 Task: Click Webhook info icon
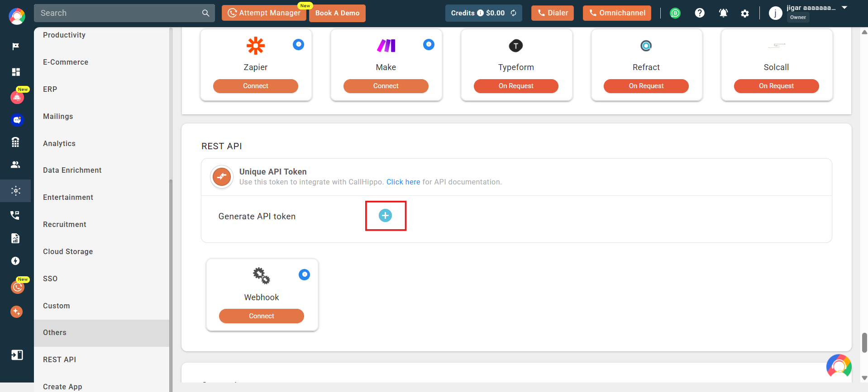click(x=304, y=274)
